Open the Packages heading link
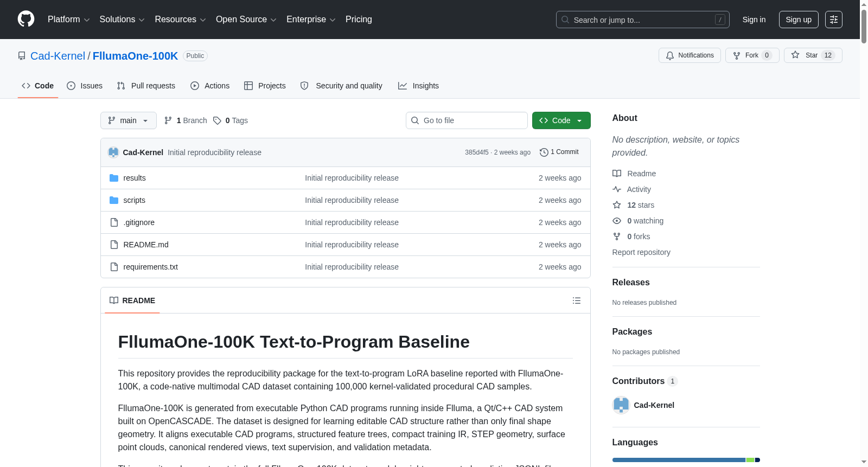This screenshot has height=467, width=868. [x=632, y=332]
